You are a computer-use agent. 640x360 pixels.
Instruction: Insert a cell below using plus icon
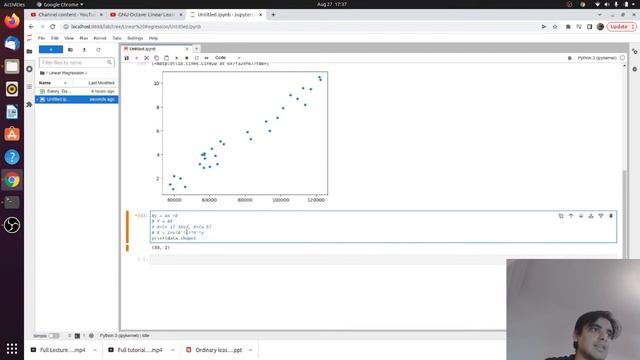point(137,58)
